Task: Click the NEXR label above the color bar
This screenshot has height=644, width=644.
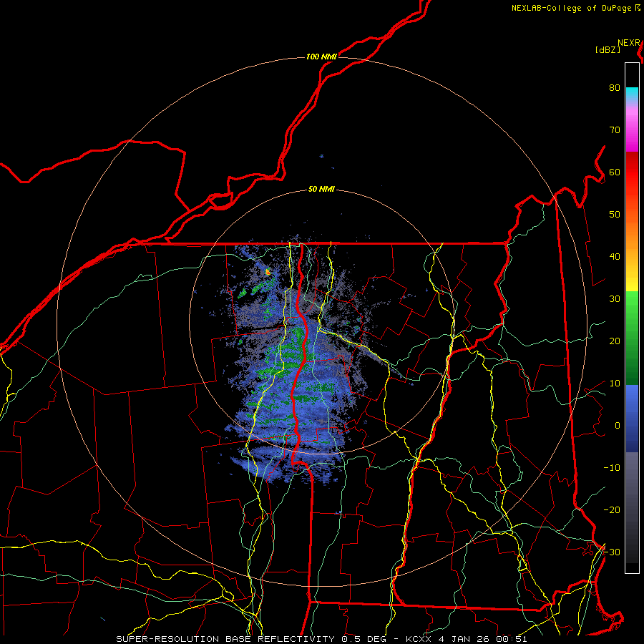Action: click(629, 43)
